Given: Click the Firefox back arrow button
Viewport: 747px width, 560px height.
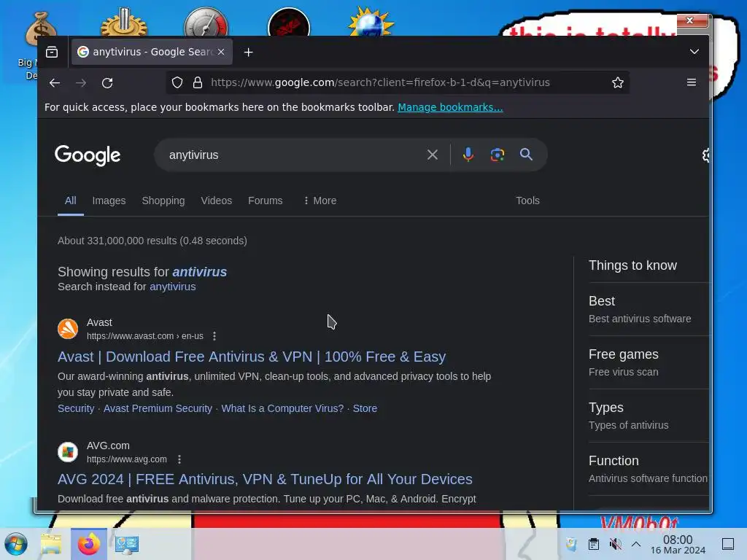Looking at the screenshot, I should pyautogui.click(x=55, y=83).
